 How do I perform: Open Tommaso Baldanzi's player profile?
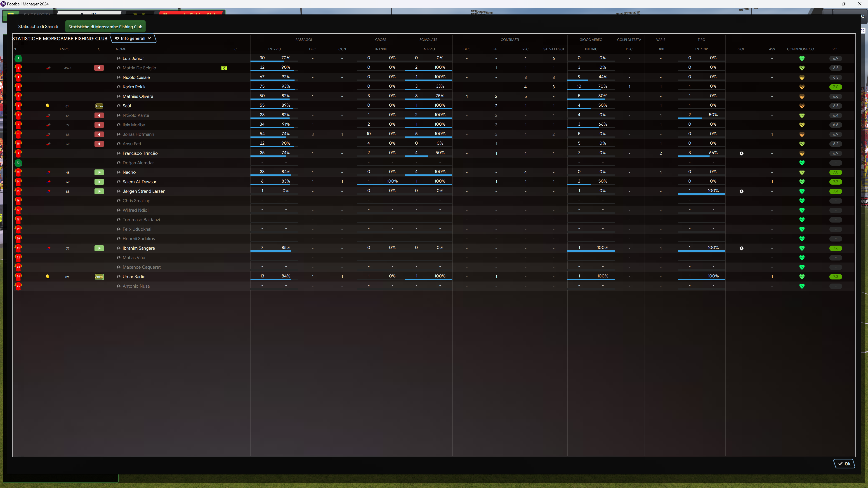(141, 220)
